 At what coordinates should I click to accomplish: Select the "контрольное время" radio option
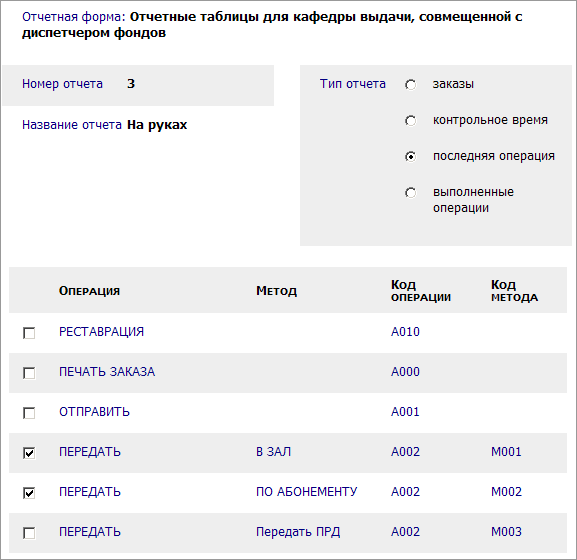[410, 121]
